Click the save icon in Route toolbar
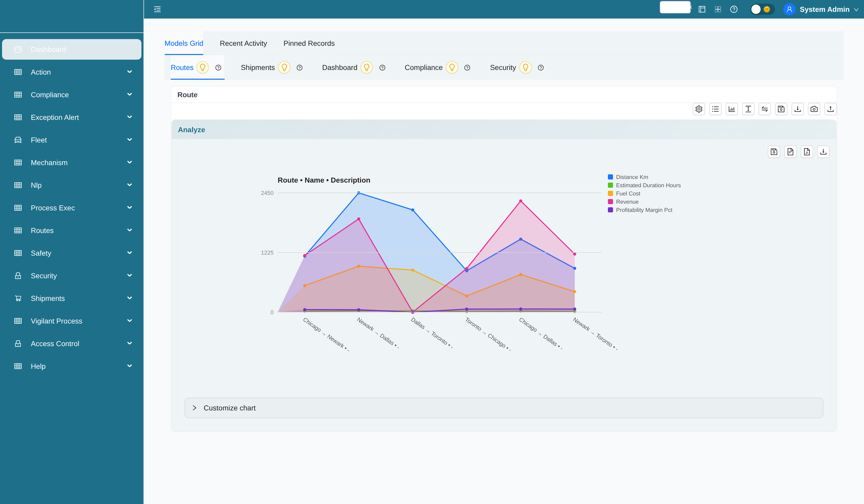Image resolution: width=864 pixels, height=504 pixels. click(x=781, y=109)
